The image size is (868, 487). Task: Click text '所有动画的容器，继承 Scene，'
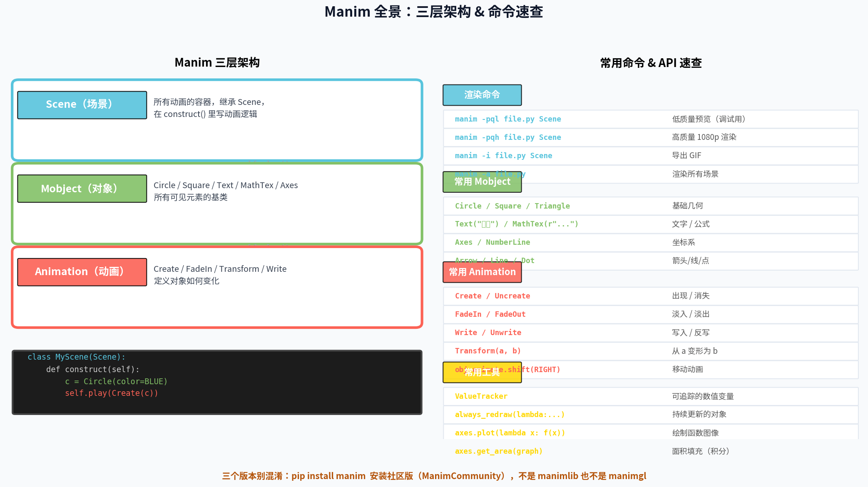pyautogui.click(x=209, y=102)
